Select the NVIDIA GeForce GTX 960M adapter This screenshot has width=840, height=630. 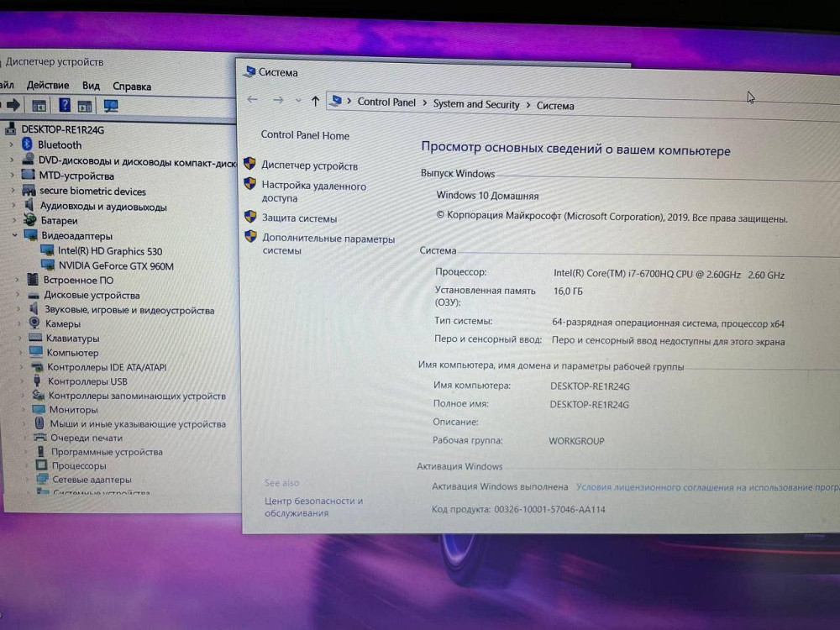116,266
